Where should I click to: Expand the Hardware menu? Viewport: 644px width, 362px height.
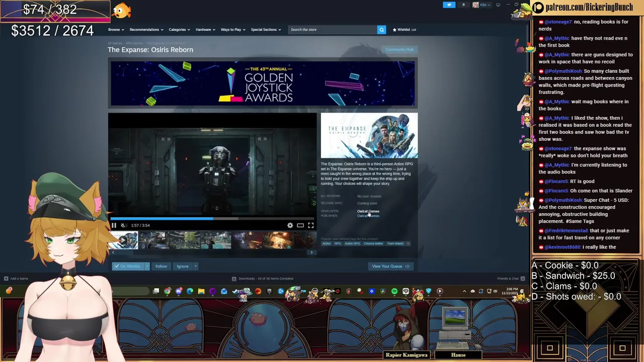coord(205,30)
